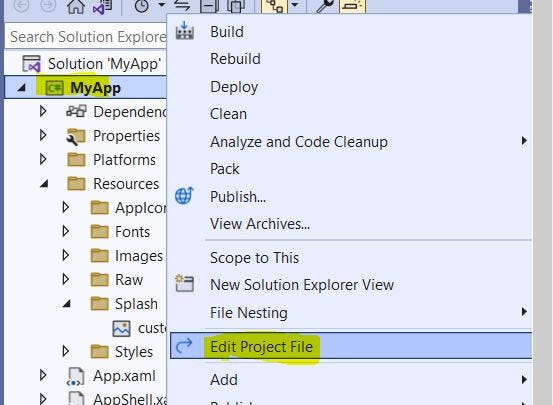Click the AppIcon folder icon
The width and height of the screenshot is (553, 405).
click(99, 207)
